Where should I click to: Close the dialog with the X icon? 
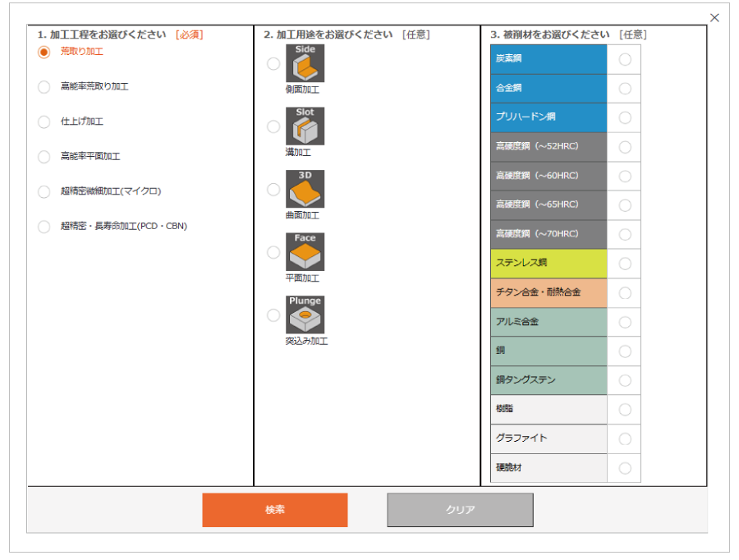click(714, 18)
